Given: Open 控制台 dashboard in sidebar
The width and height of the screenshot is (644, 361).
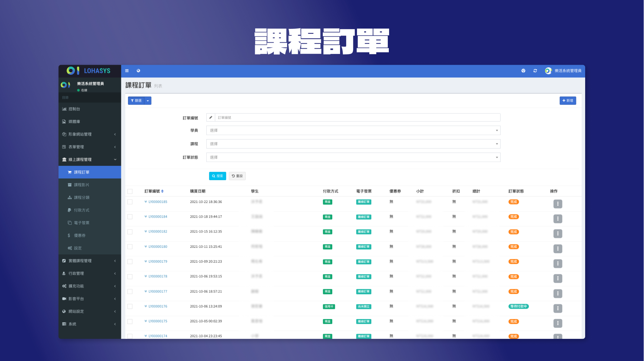Looking at the screenshot, I should tap(74, 109).
